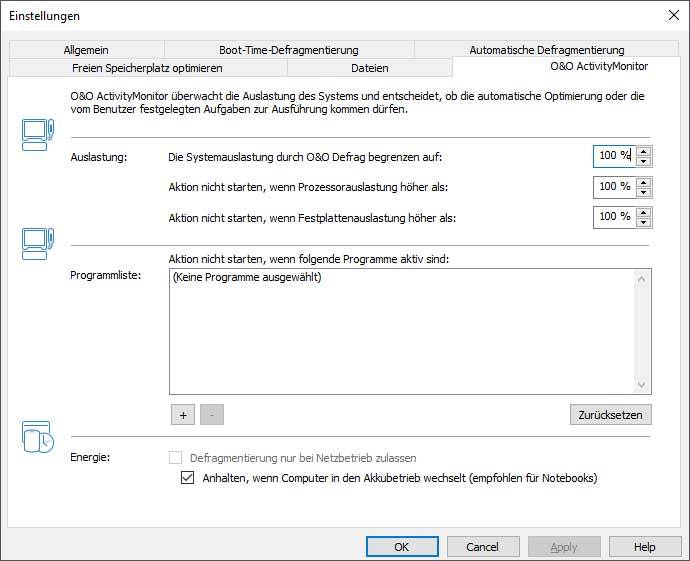The image size is (690, 561).
Task: Add a program with the plus button
Action: point(183,415)
